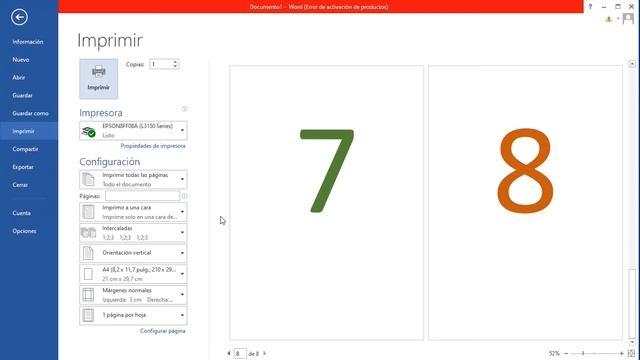Click the page 8 preview thumbnail
This screenshot has width=640, height=360.
[525, 203]
